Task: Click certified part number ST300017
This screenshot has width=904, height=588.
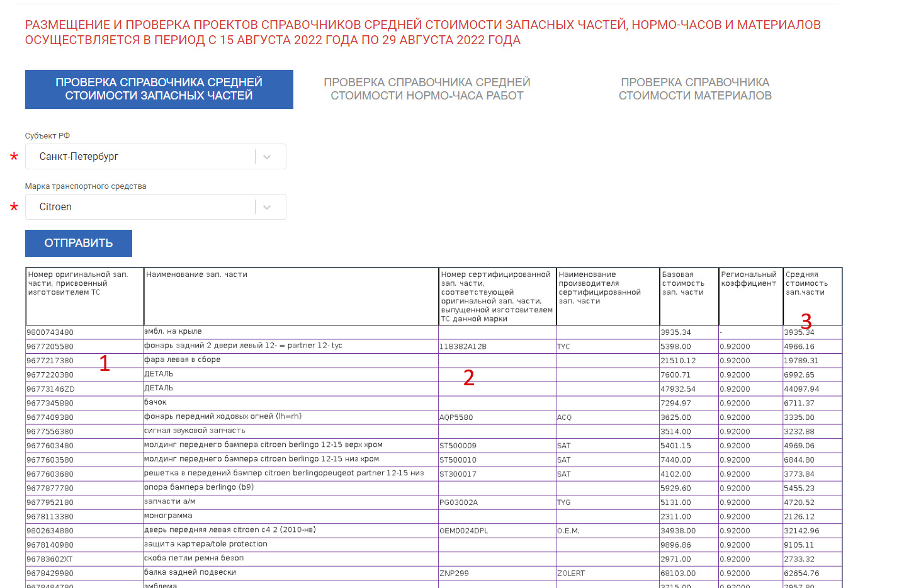Action: [458, 474]
